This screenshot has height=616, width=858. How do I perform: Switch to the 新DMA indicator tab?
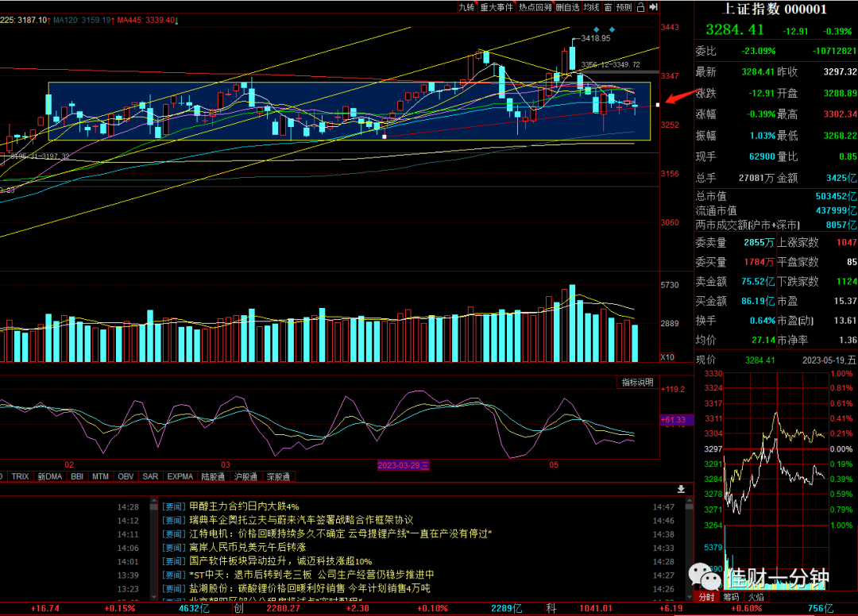(50, 476)
